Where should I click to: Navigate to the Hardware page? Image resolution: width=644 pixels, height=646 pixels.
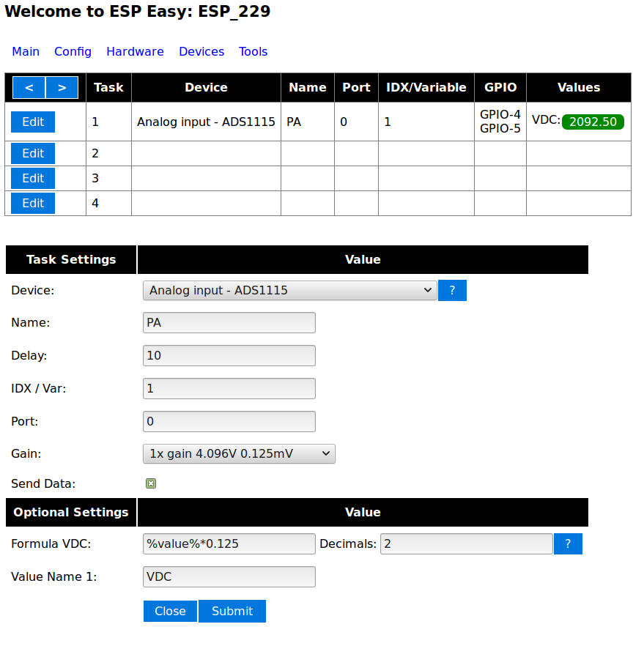point(135,52)
